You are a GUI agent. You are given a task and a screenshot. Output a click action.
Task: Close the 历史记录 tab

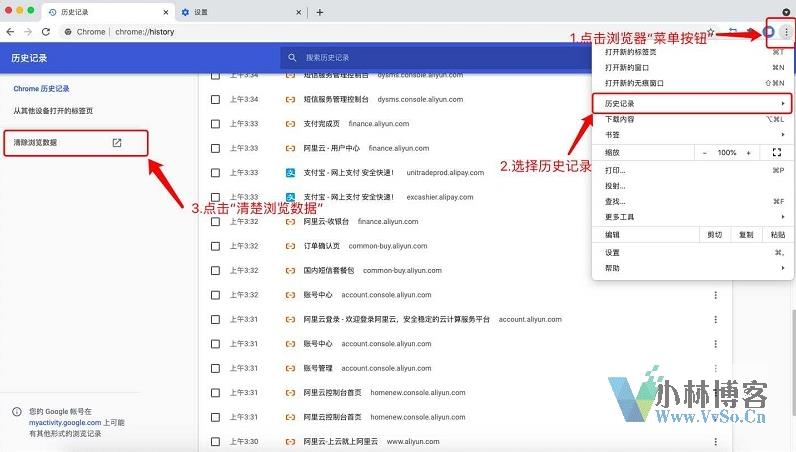(166, 12)
